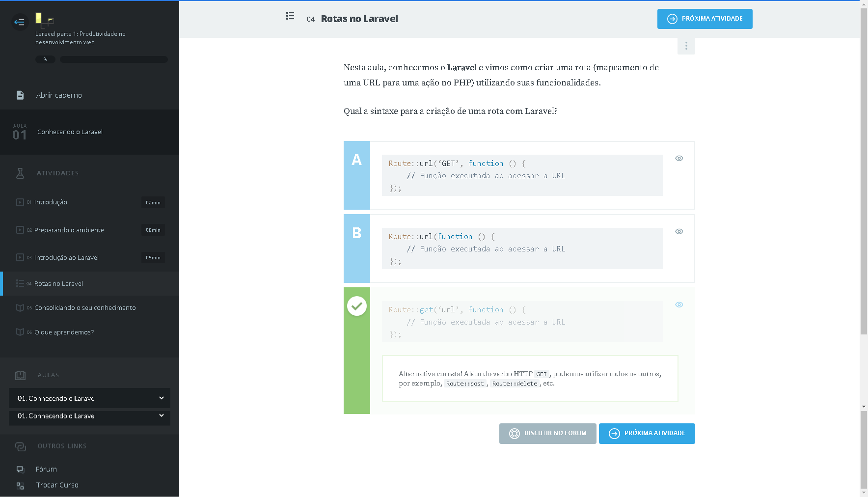
Task: Click the course progress bar
Action: tap(113, 59)
